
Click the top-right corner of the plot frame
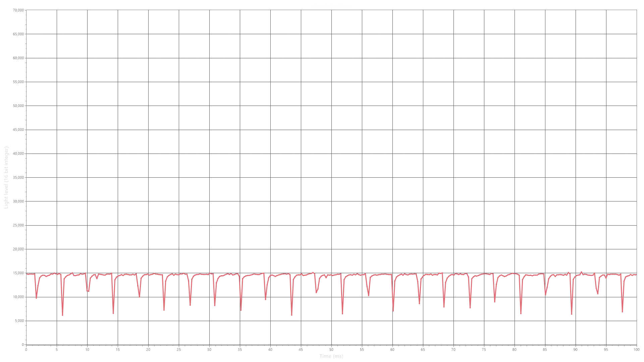point(637,10)
